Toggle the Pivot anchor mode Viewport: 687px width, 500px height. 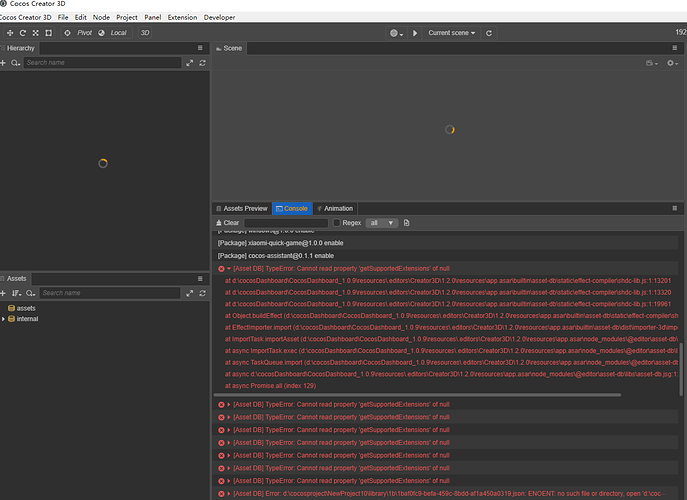tap(78, 33)
